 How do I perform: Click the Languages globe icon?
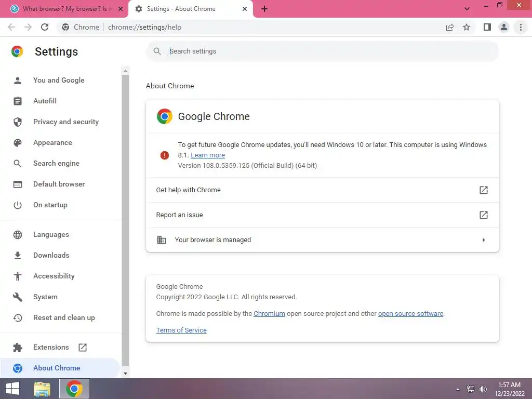tap(18, 235)
